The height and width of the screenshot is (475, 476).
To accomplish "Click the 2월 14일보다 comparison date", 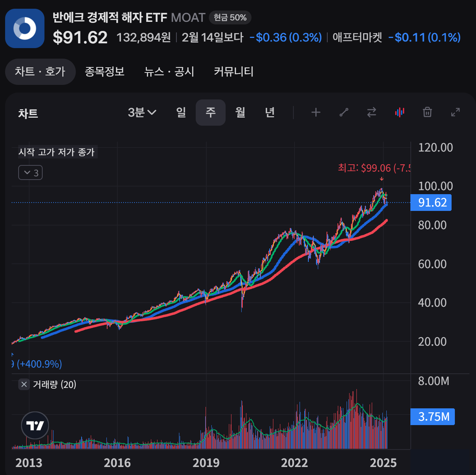I will [212, 38].
